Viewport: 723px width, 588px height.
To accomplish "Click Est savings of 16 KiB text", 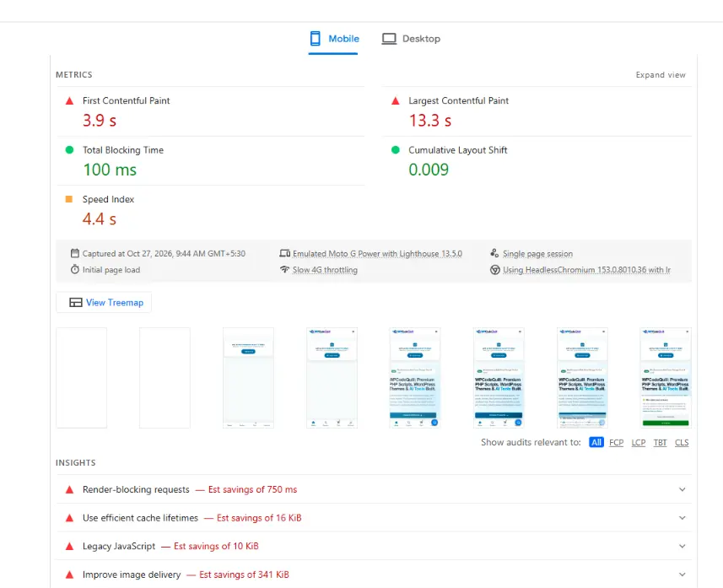I will (259, 518).
